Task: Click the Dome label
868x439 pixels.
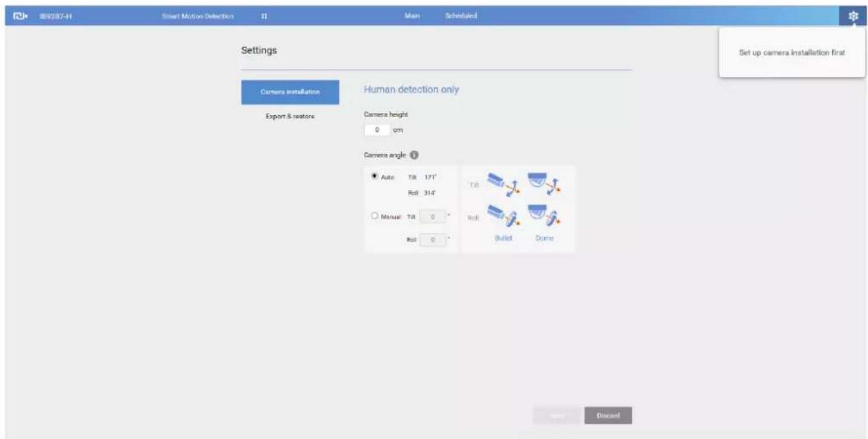Action: [x=544, y=238]
